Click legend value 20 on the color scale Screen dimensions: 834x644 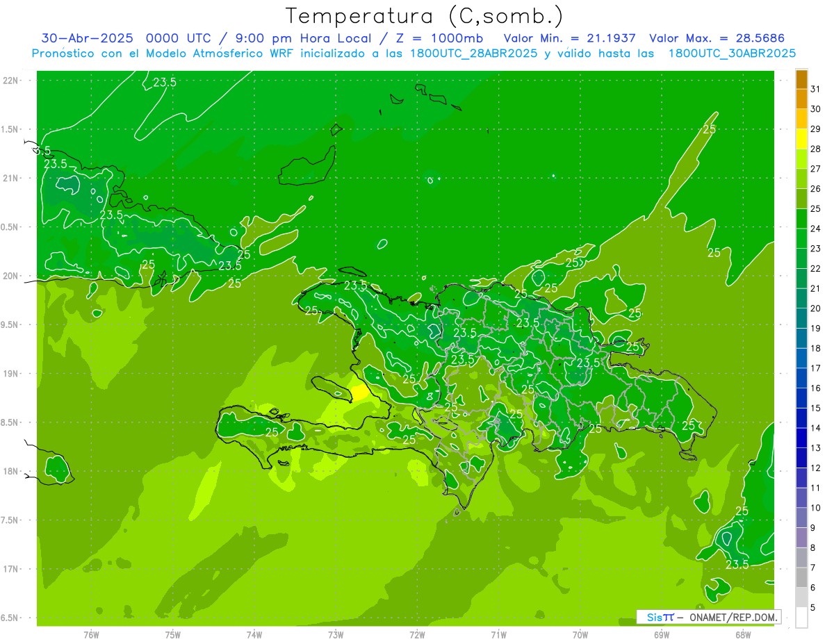(815, 308)
